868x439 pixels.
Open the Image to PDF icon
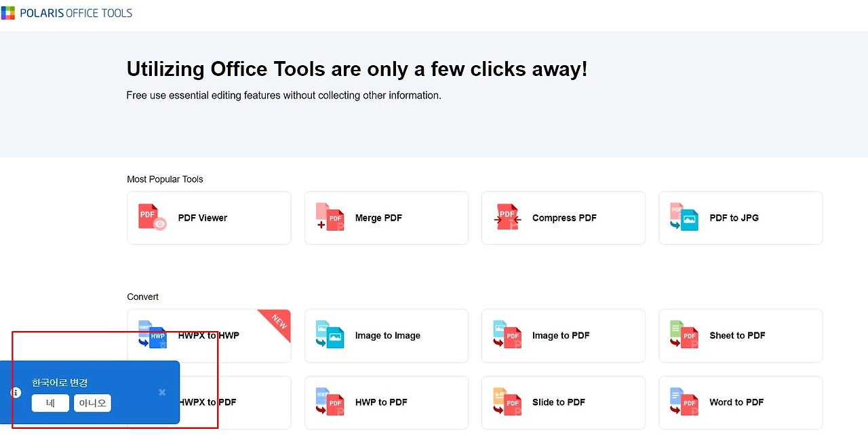[x=507, y=335]
